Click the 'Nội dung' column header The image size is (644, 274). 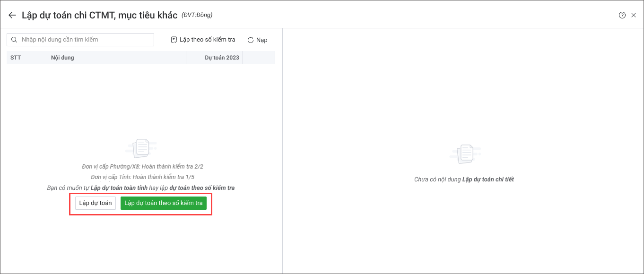click(62, 58)
